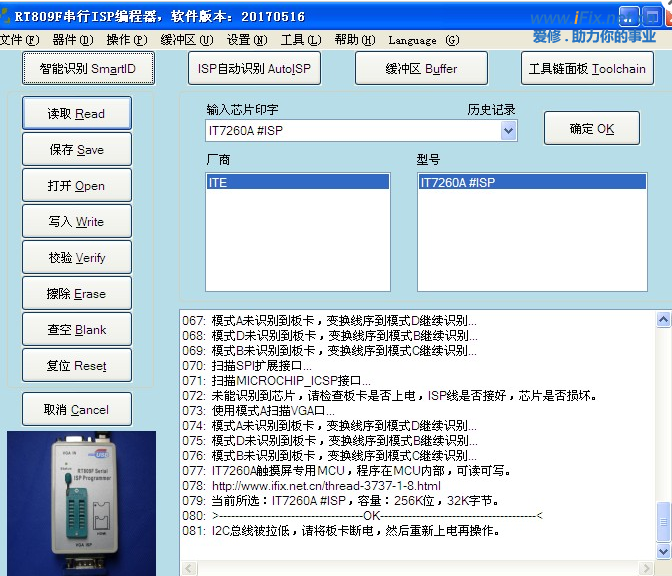Image resolution: width=672 pixels, height=576 pixels.
Task: Open the Language (G) menu
Action: (x=424, y=40)
